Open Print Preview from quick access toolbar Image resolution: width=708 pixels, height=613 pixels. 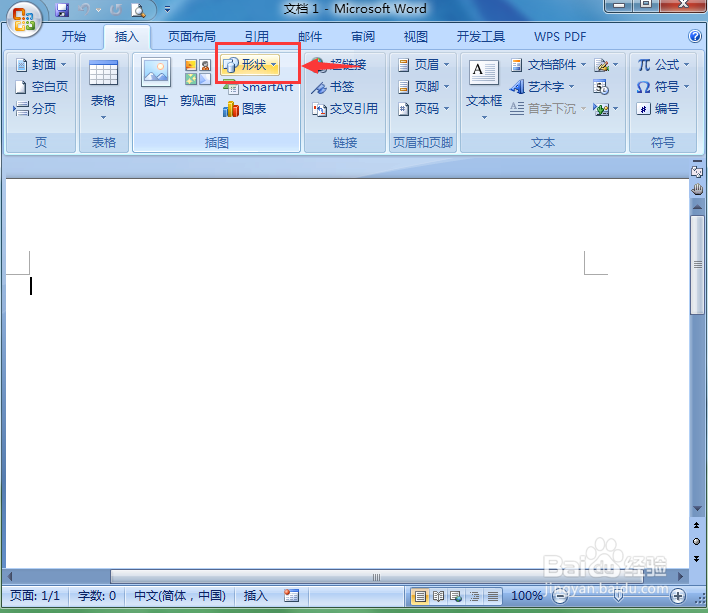coord(138,9)
